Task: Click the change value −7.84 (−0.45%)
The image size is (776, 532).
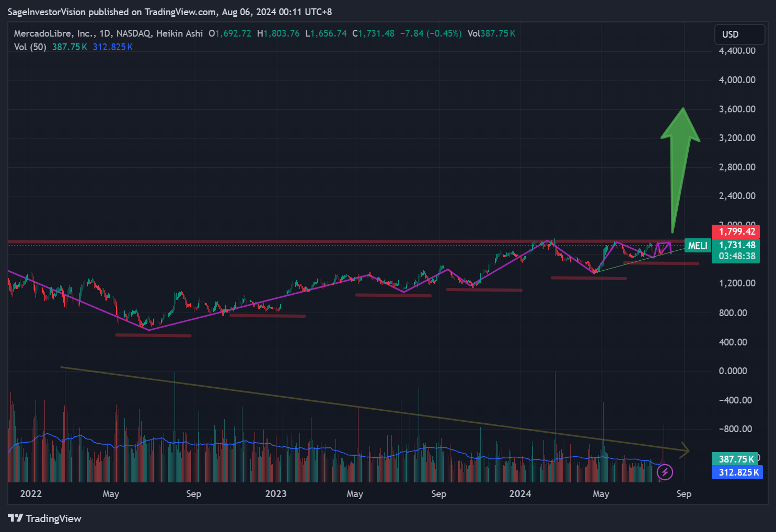Action: pos(431,33)
